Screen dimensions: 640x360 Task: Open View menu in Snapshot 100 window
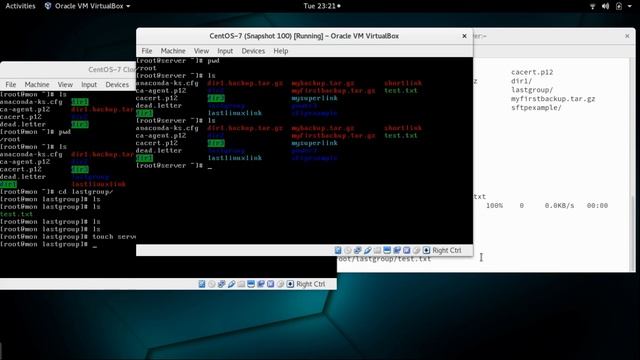[201, 51]
